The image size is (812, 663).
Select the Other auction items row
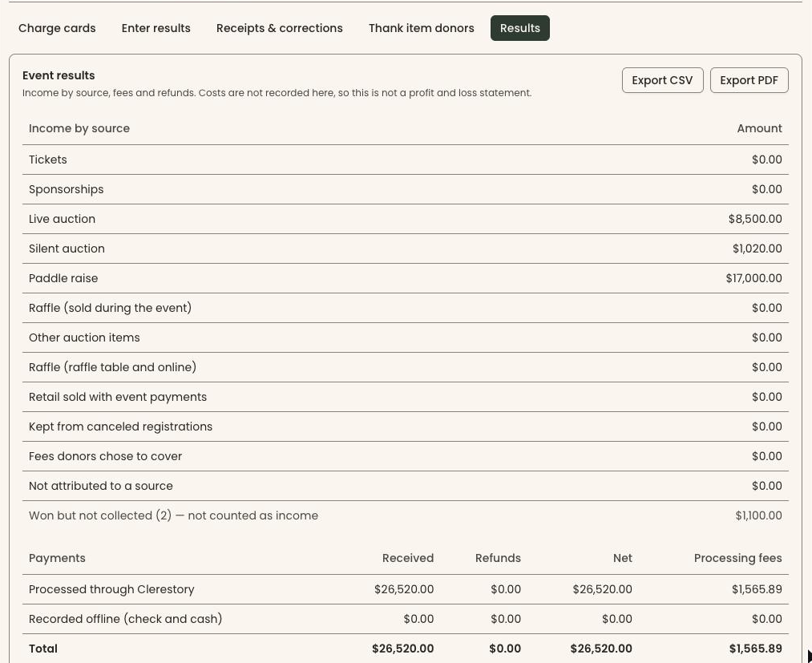(406, 338)
